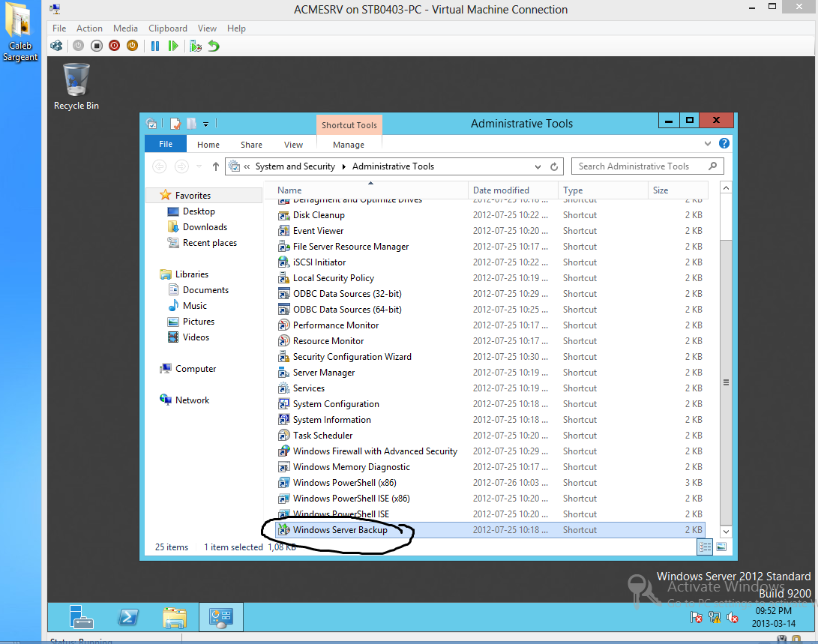Open the address bar history dropdown
Screen dimensions: 818x644
coord(538,167)
